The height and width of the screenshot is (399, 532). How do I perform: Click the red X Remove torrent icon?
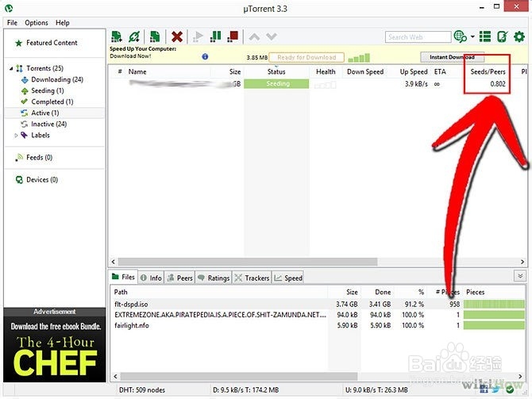click(177, 36)
